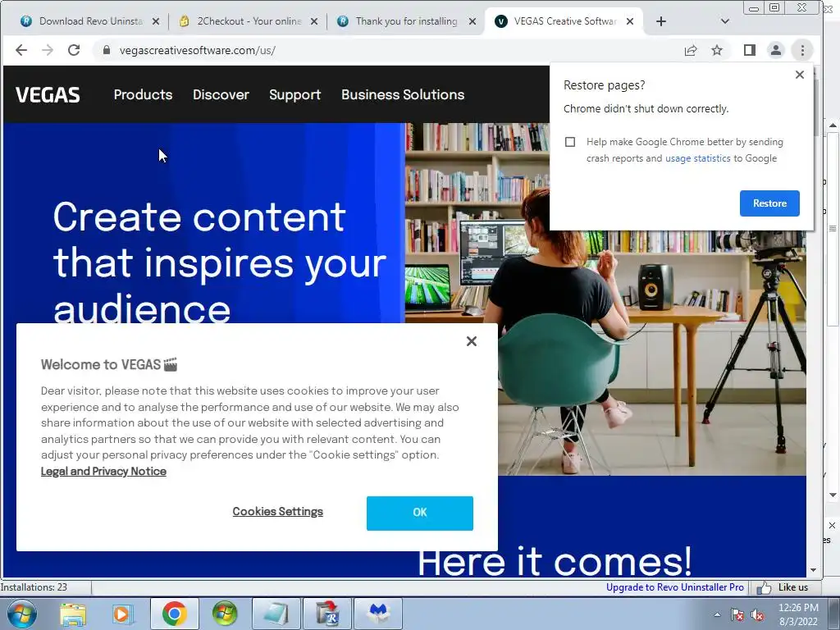
Task: Open the Business Solutions menu
Action: tap(403, 95)
